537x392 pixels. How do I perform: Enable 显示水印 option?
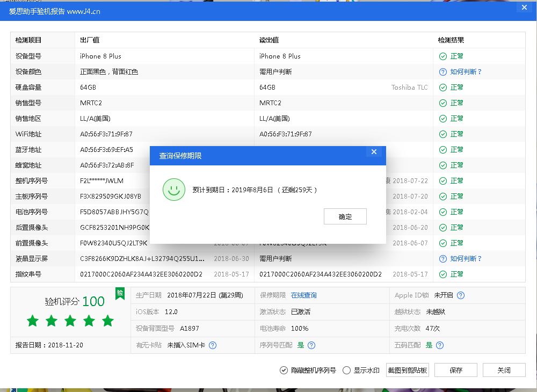[x=361, y=370]
